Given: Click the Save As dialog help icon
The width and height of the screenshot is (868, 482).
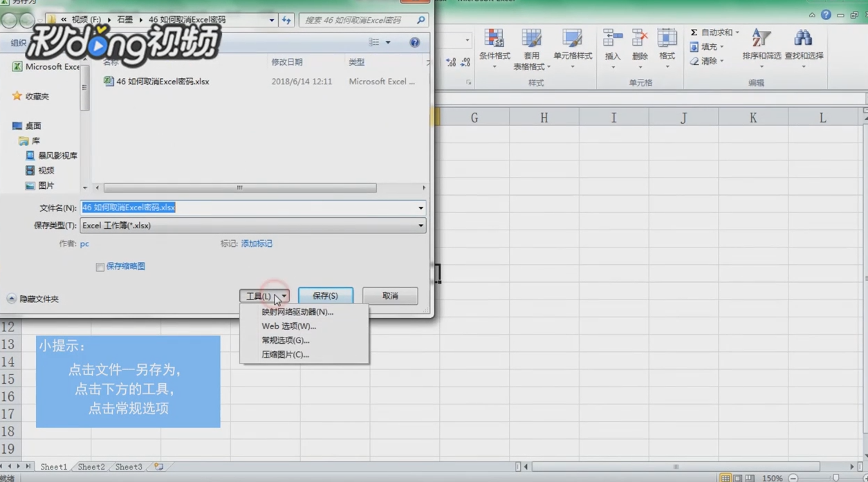Looking at the screenshot, I should pos(414,42).
